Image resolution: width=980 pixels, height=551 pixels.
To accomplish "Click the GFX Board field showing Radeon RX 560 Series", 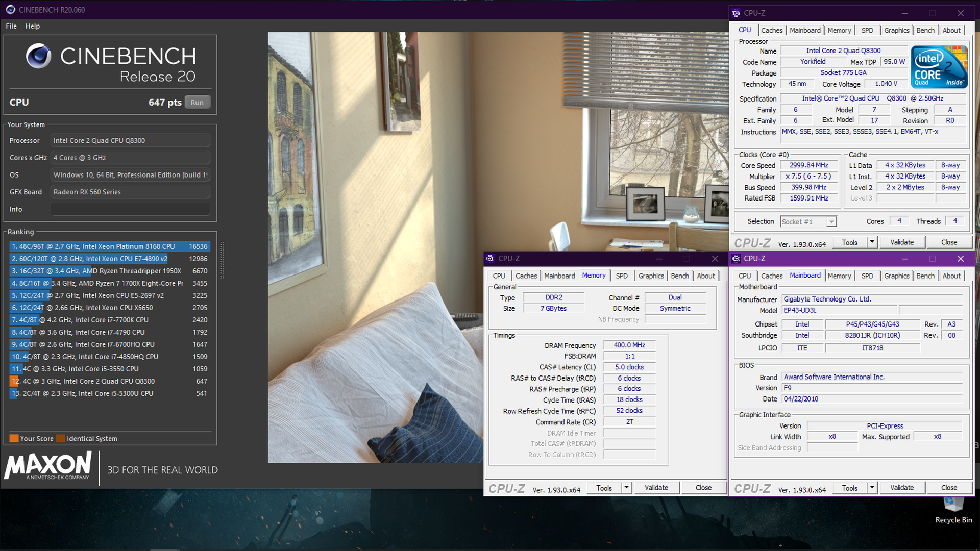I will tap(130, 192).
